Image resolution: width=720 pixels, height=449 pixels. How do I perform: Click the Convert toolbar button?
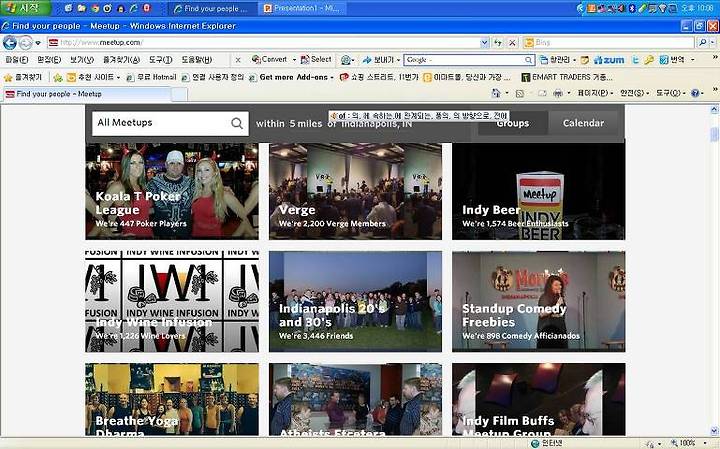click(270, 60)
